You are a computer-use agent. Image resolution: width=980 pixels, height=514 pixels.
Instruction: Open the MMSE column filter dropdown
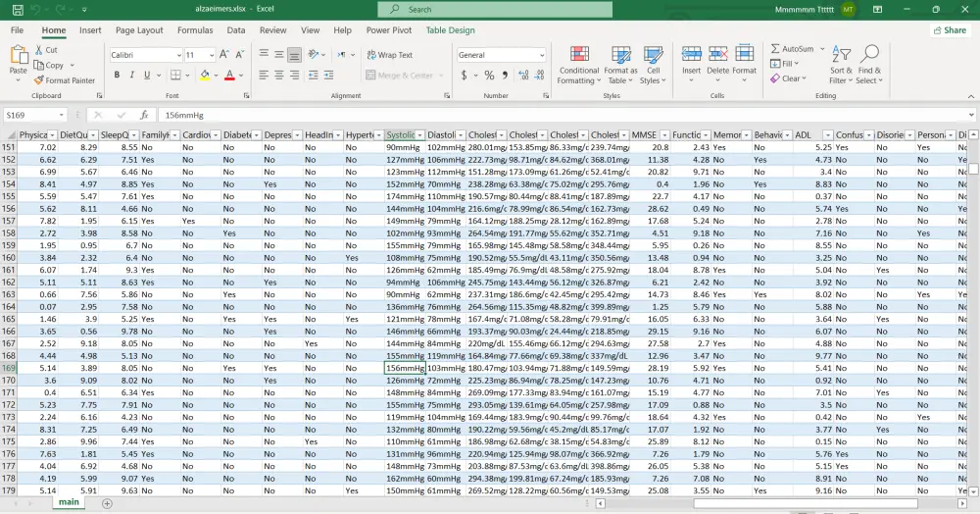pos(664,135)
